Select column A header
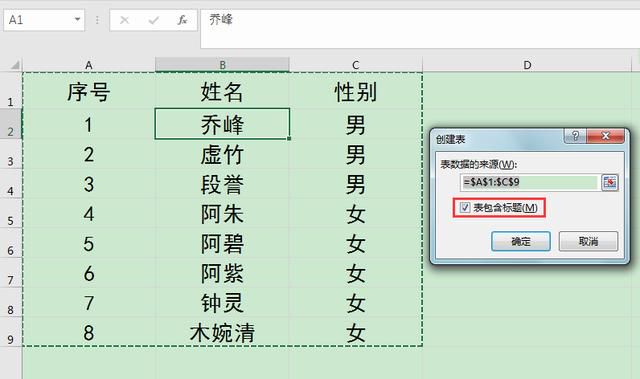 (x=89, y=65)
